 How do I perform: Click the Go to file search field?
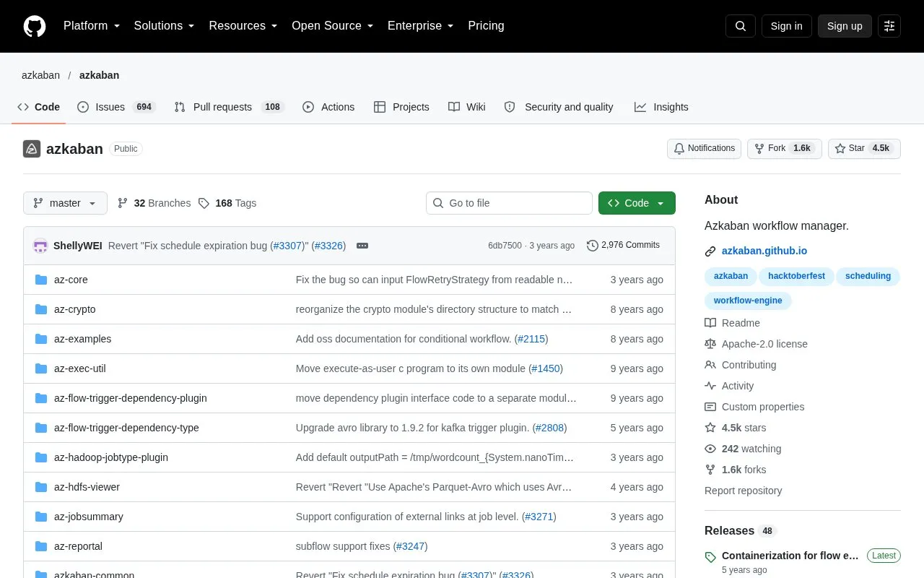click(509, 203)
